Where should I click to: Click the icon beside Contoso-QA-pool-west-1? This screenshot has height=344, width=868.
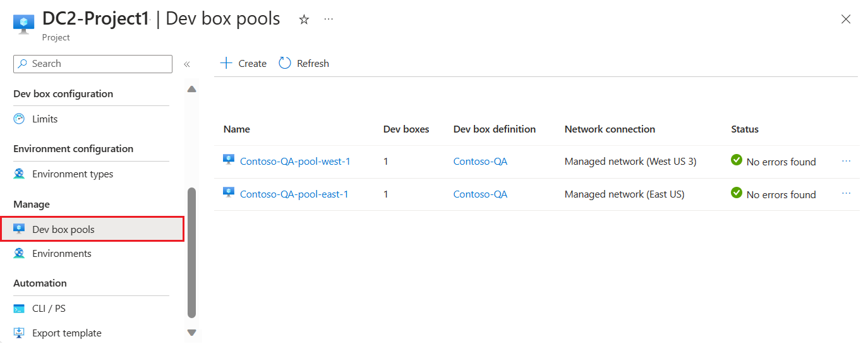[229, 160]
